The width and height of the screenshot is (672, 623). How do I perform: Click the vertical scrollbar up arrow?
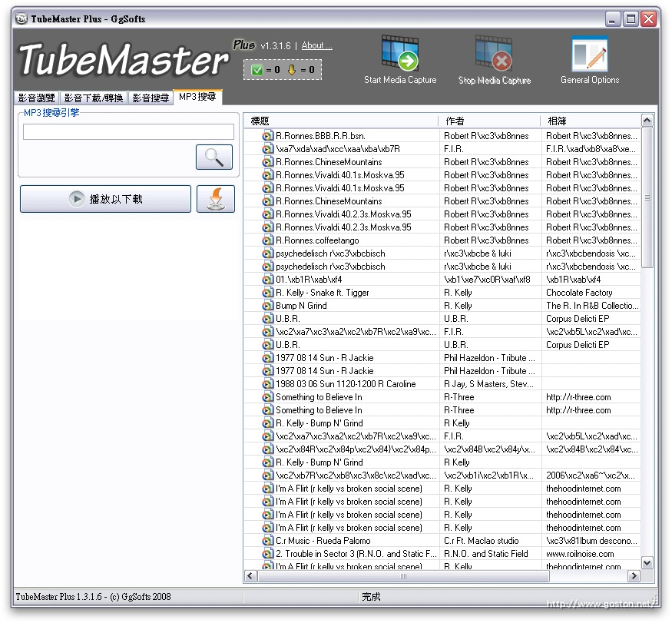point(647,121)
